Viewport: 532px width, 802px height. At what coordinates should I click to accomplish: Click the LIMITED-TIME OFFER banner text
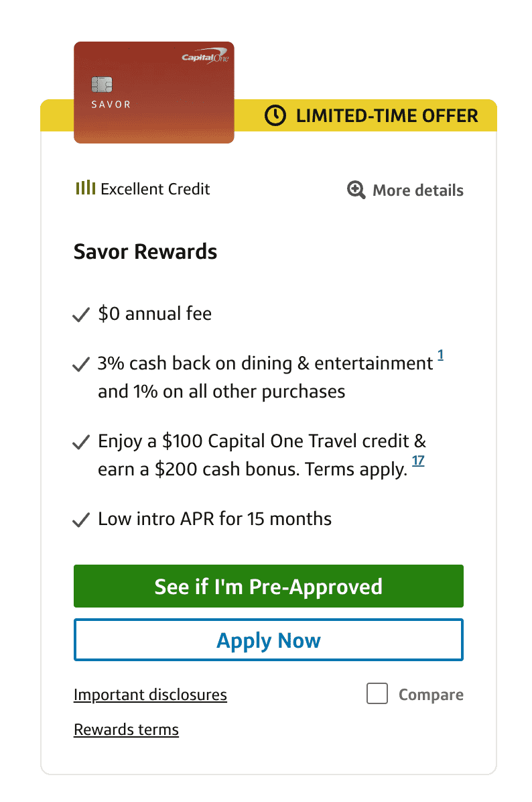coord(387,115)
